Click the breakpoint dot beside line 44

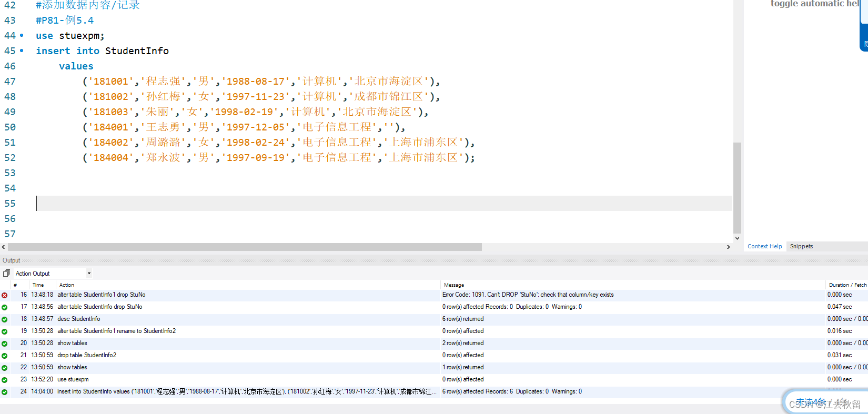tap(22, 35)
